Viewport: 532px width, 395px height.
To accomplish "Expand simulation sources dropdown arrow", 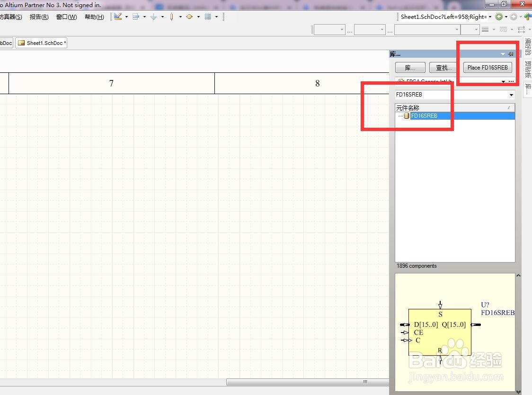I will 198,17.
